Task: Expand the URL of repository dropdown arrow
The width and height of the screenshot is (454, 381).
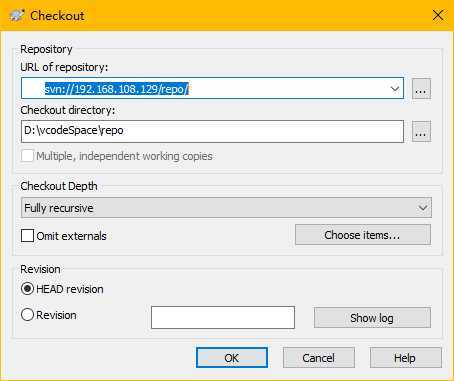Action: point(395,89)
